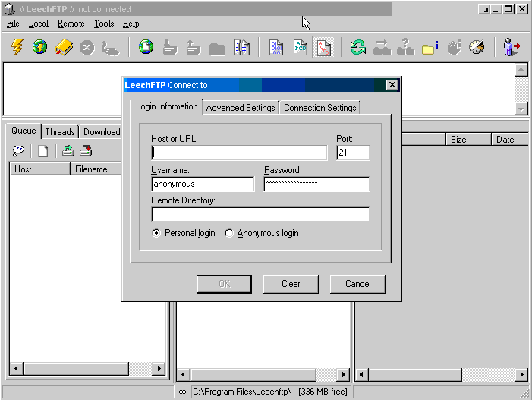The width and height of the screenshot is (532, 400).
Task: Click the greyed-out cube info icon
Action: pyautogui.click(x=454, y=47)
